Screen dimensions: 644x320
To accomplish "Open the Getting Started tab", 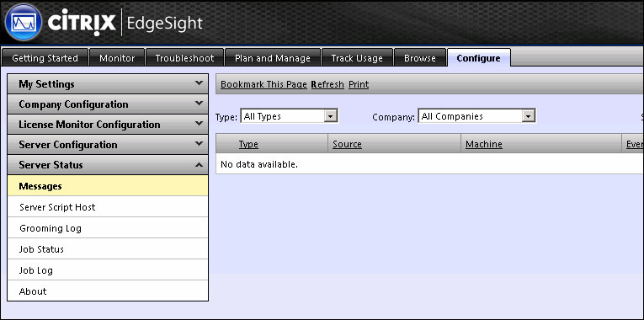I will [45, 58].
